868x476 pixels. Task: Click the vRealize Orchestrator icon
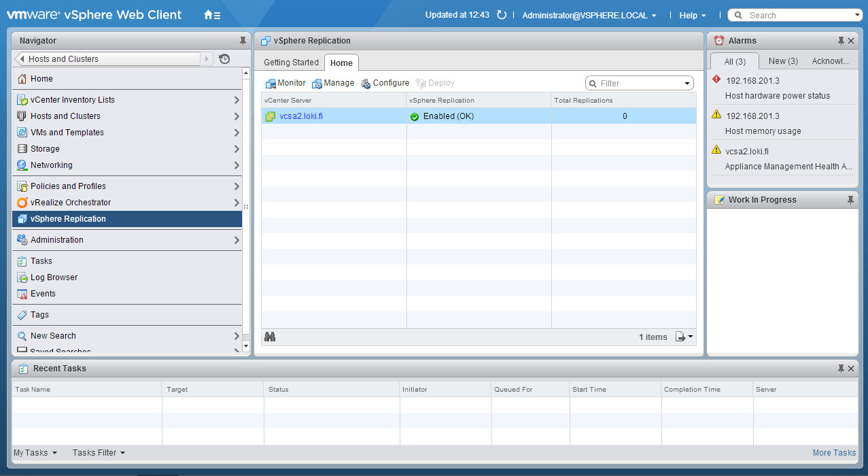coord(22,203)
